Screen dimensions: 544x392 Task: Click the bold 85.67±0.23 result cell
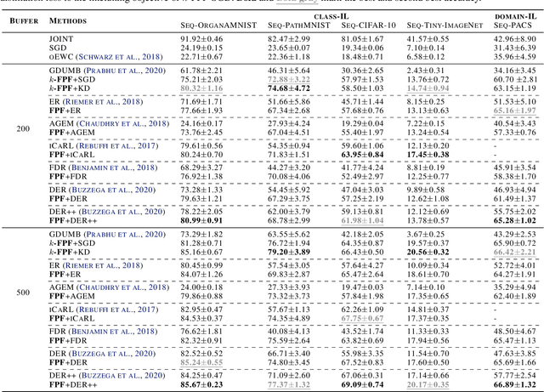pyautogui.click(x=200, y=383)
